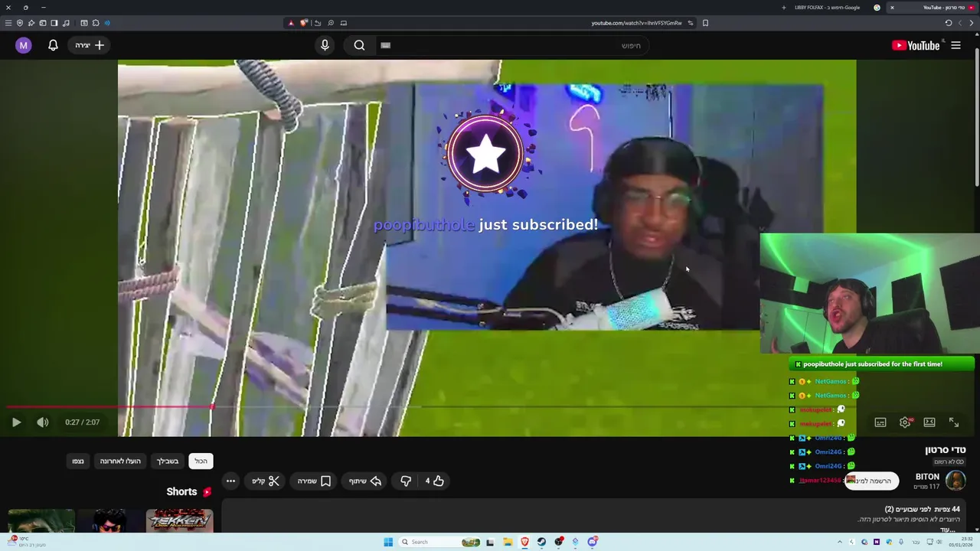Open Brave browser from the taskbar
Image resolution: width=980 pixels, height=551 pixels.
pos(524,542)
